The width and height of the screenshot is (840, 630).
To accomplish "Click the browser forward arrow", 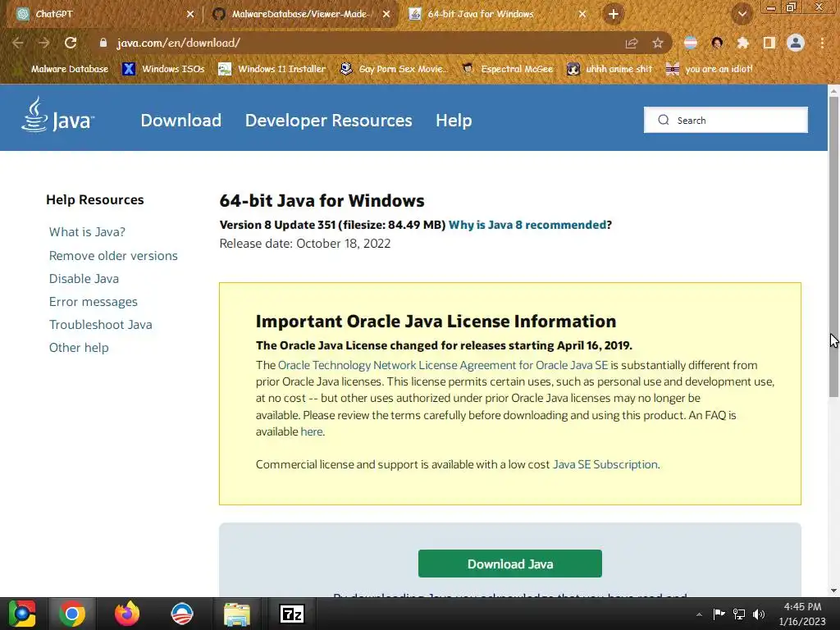I will tap(44, 43).
